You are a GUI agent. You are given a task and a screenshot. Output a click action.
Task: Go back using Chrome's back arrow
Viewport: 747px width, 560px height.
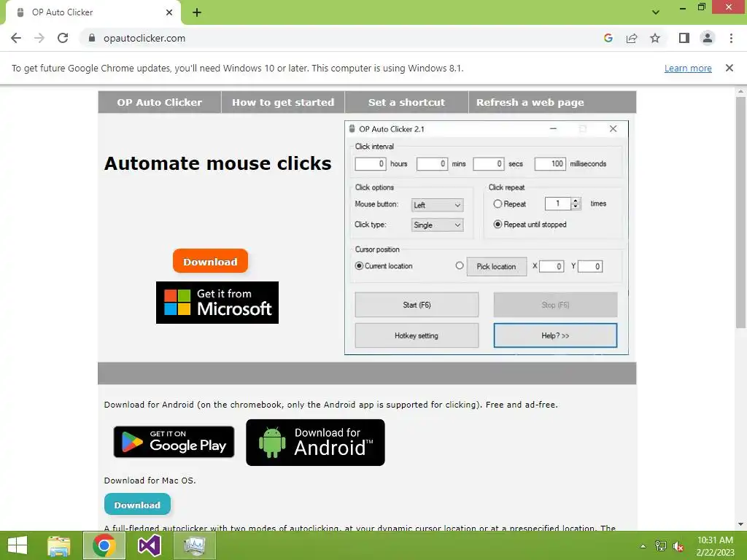click(x=16, y=38)
